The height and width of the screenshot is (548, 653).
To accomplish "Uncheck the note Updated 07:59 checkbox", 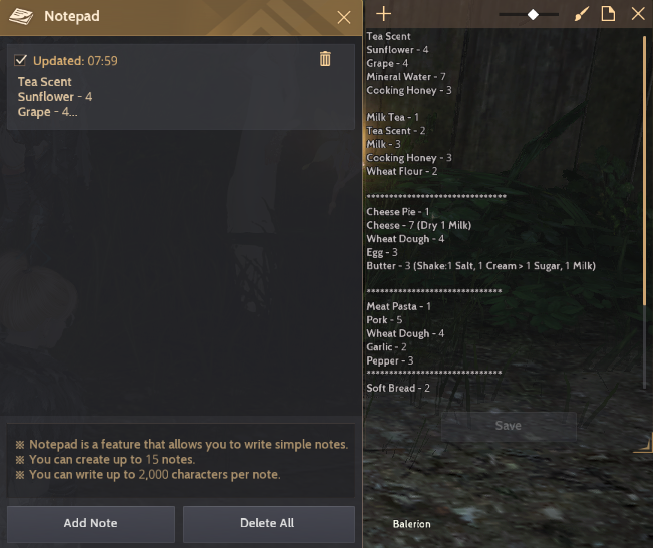I will click(20, 60).
